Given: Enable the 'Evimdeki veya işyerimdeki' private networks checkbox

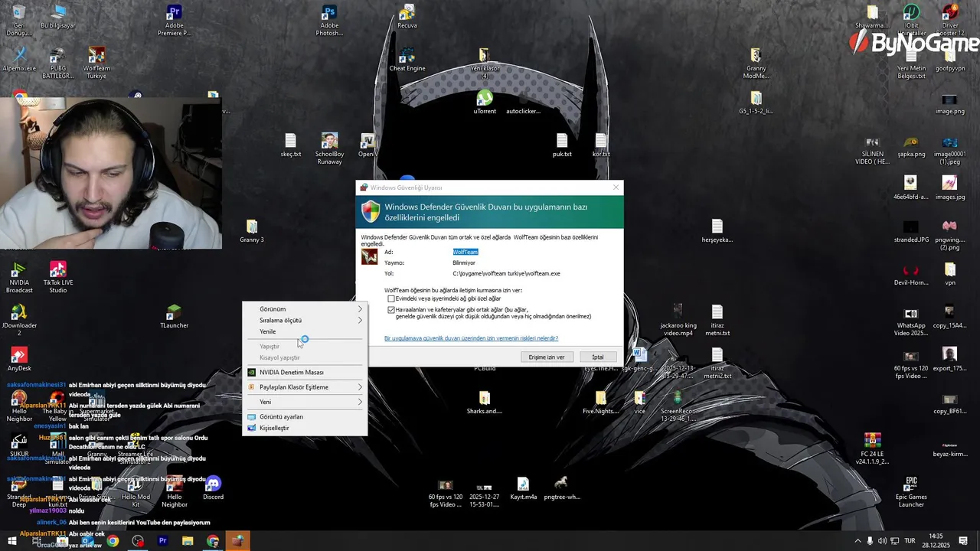Looking at the screenshot, I should (391, 298).
